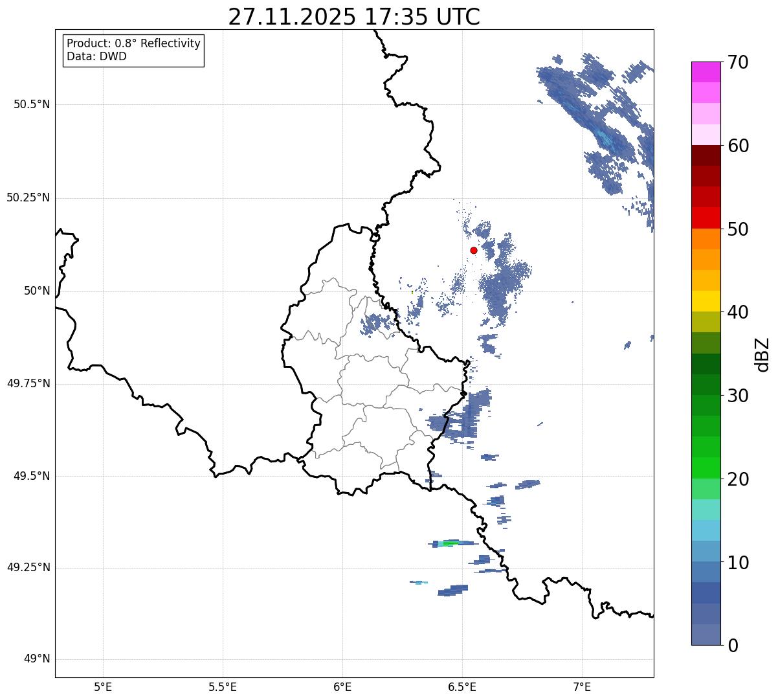Click the 'Data: DWD' label
778x700 pixels.
coord(96,56)
